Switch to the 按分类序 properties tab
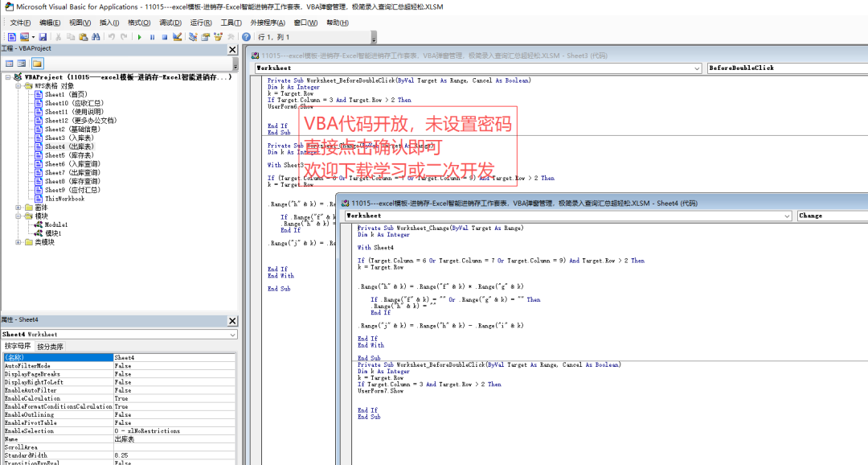The width and height of the screenshot is (868, 465). [x=50, y=347]
